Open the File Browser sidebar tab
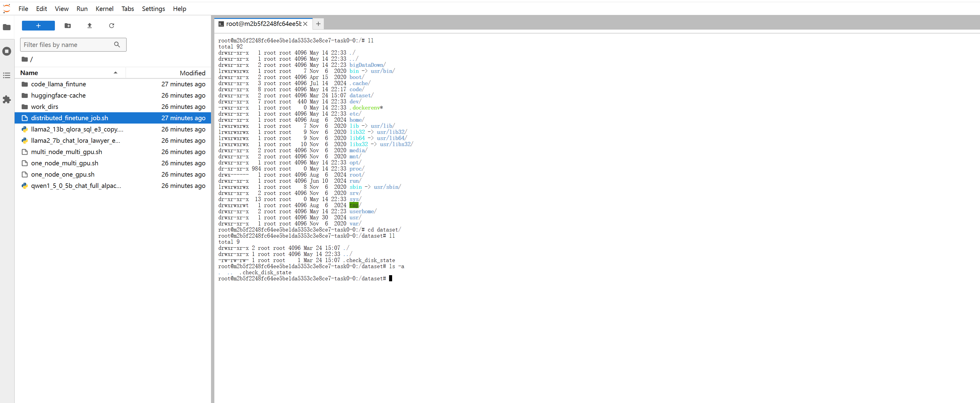This screenshot has height=403, width=980. [x=7, y=27]
